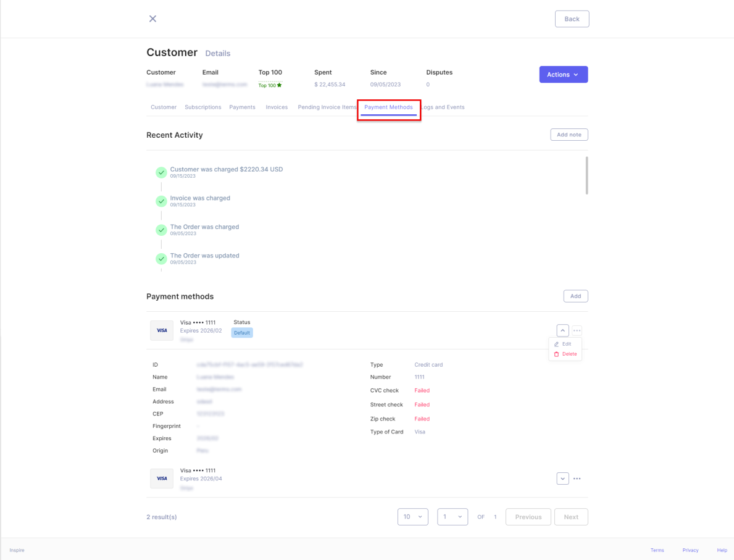Expand the Visa expiring 2026/04 details

[562, 479]
